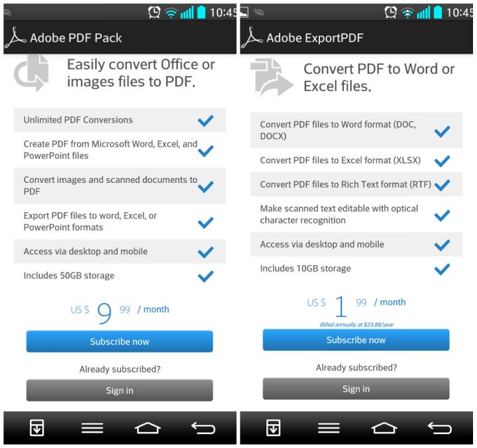Tap checkmark beside Includes 50GB storage
Screen dimensions: 477x448
coord(205,276)
